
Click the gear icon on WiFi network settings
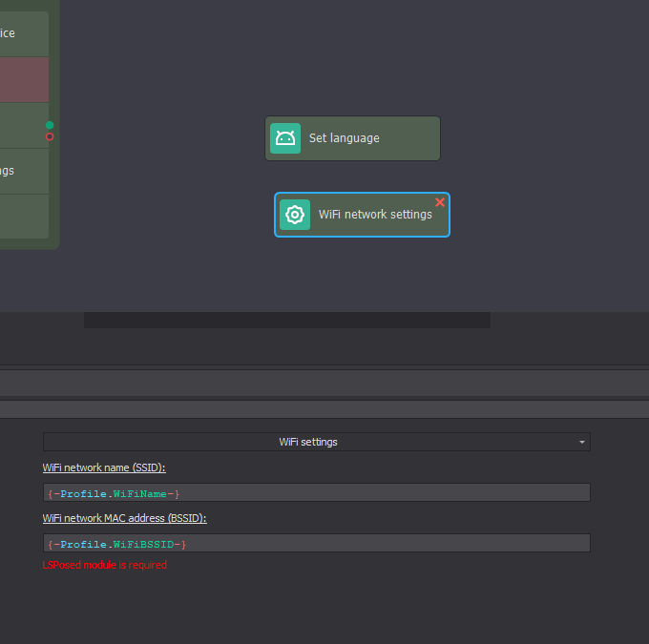[x=295, y=215]
